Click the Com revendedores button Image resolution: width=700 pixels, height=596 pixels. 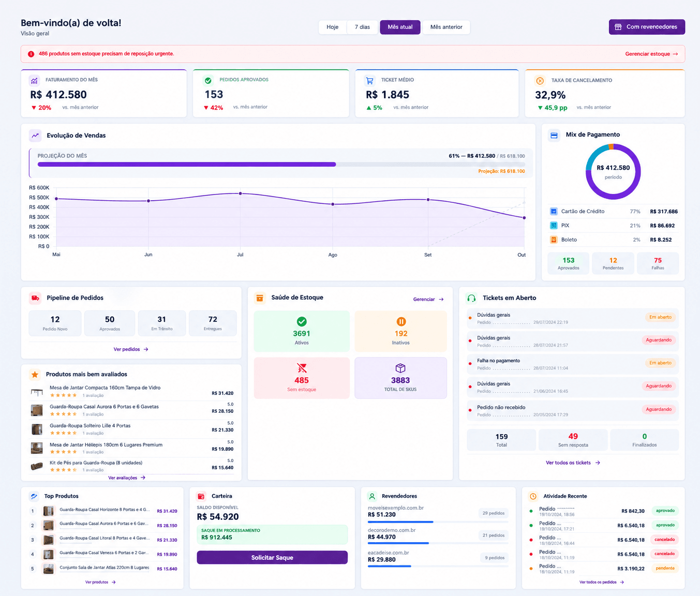[x=647, y=27]
